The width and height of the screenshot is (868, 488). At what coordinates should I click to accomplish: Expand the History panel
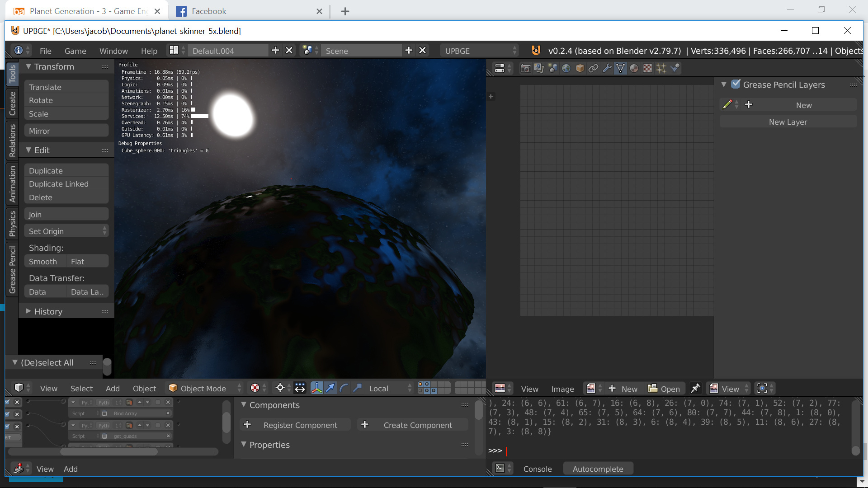pyautogui.click(x=28, y=311)
